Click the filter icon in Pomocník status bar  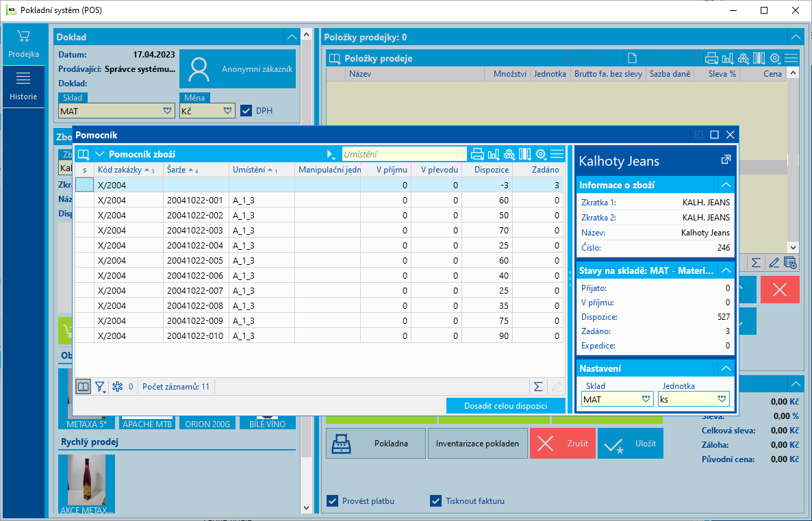100,386
